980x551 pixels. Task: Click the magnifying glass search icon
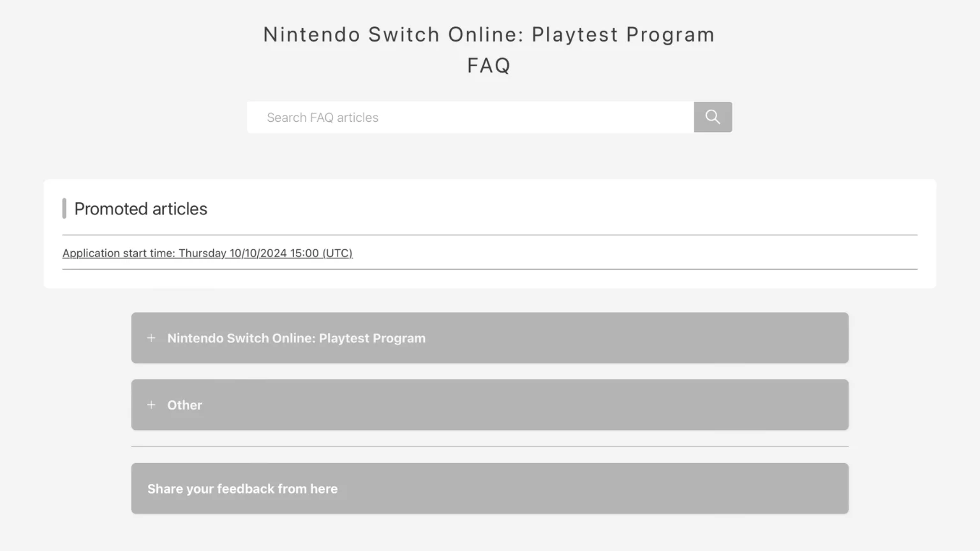pos(713,117)
